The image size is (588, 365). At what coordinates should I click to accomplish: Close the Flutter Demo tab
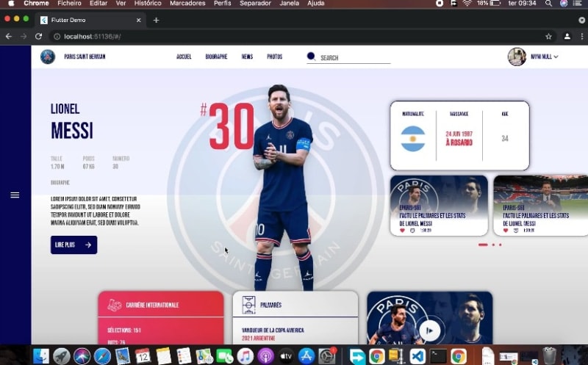click(x=138, y=21)
